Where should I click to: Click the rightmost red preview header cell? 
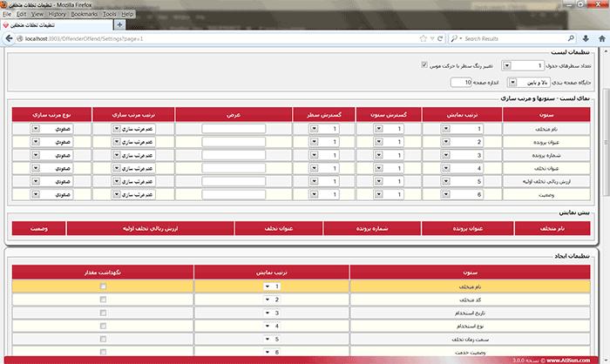point(552,228)
